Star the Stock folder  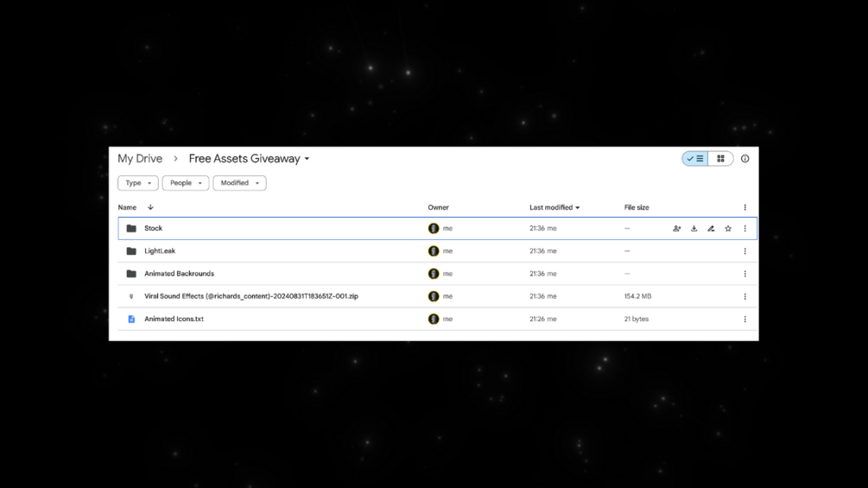[x=728, y=229]
